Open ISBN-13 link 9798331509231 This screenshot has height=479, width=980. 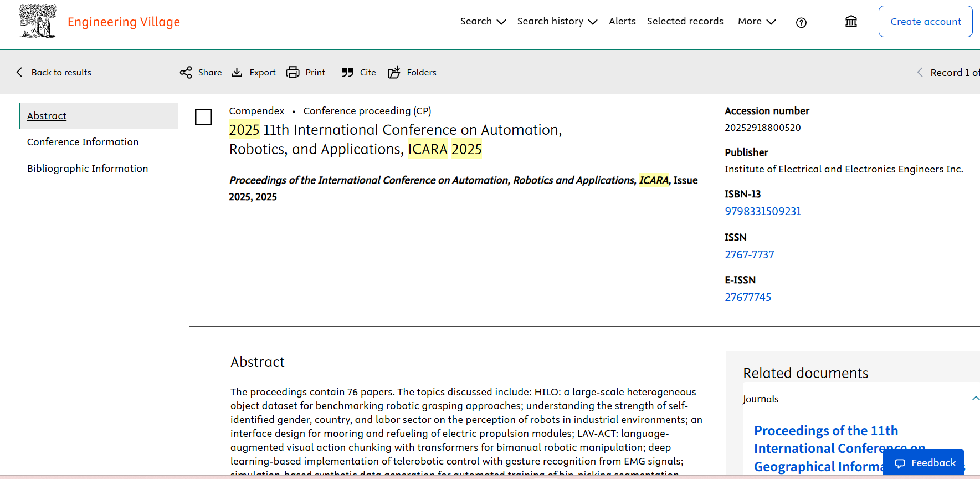pos(763,211)
